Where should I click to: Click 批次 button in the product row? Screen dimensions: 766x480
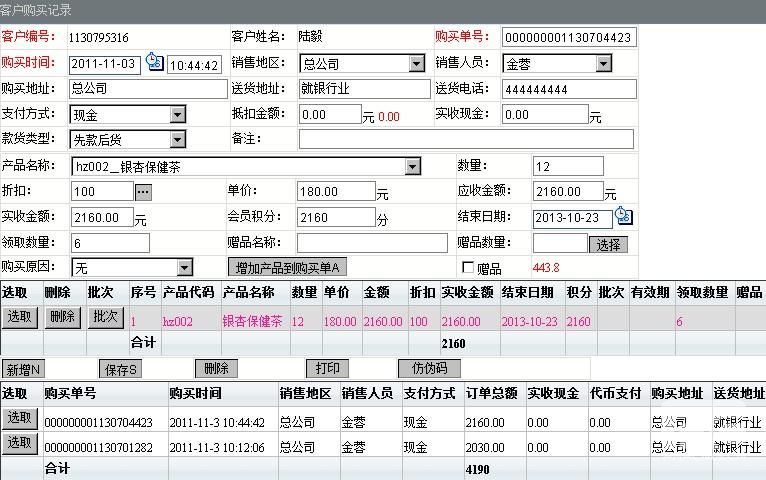pos(105,317)
